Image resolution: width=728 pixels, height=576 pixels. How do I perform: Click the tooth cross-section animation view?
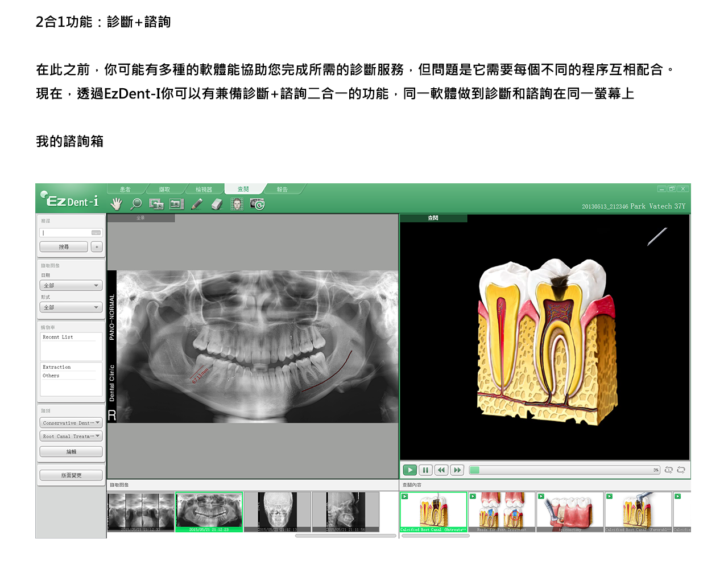click(545, 338)
